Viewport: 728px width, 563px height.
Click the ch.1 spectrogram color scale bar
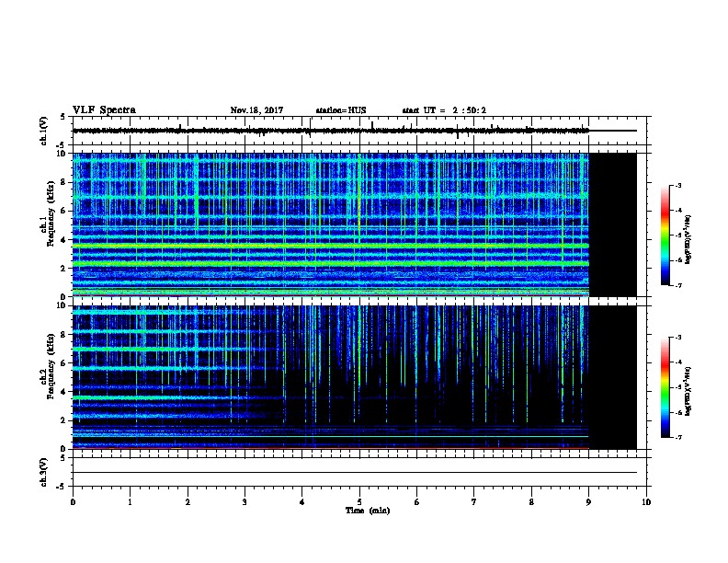pyautogui.click(x=665, y=236)
